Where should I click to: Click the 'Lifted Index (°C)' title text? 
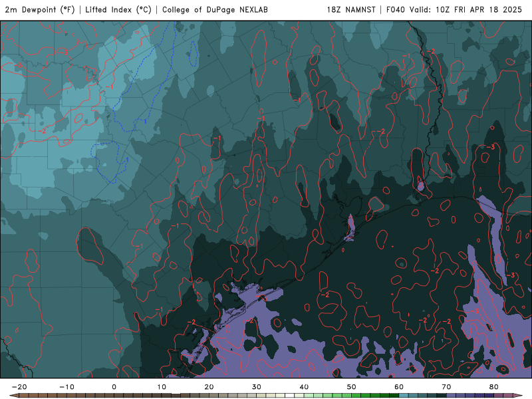[x=118, y=9]
